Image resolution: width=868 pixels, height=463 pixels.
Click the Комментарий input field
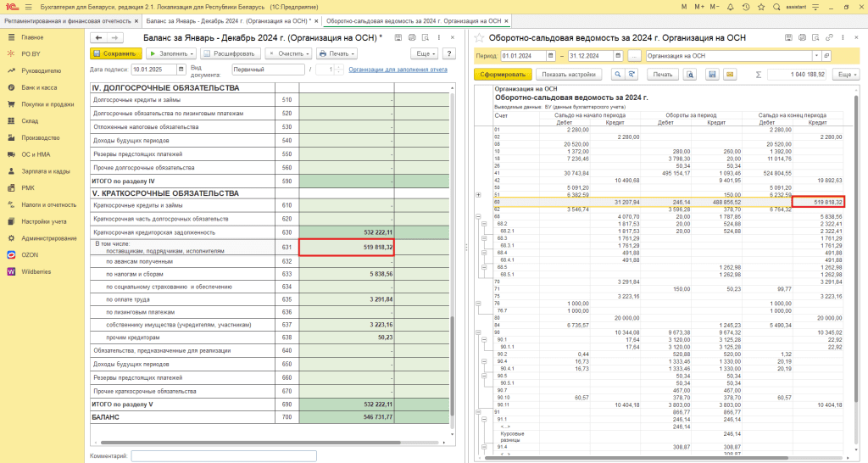(224, 456)
